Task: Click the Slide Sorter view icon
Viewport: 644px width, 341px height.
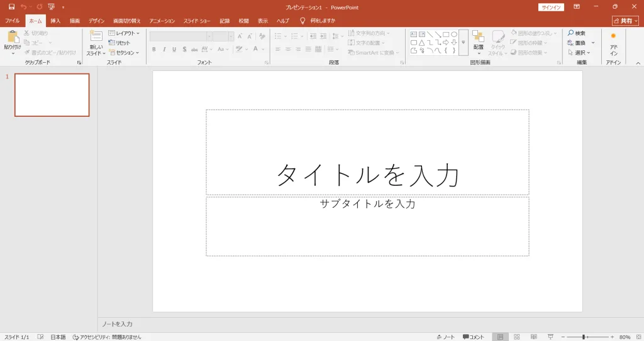Action: 517,337
